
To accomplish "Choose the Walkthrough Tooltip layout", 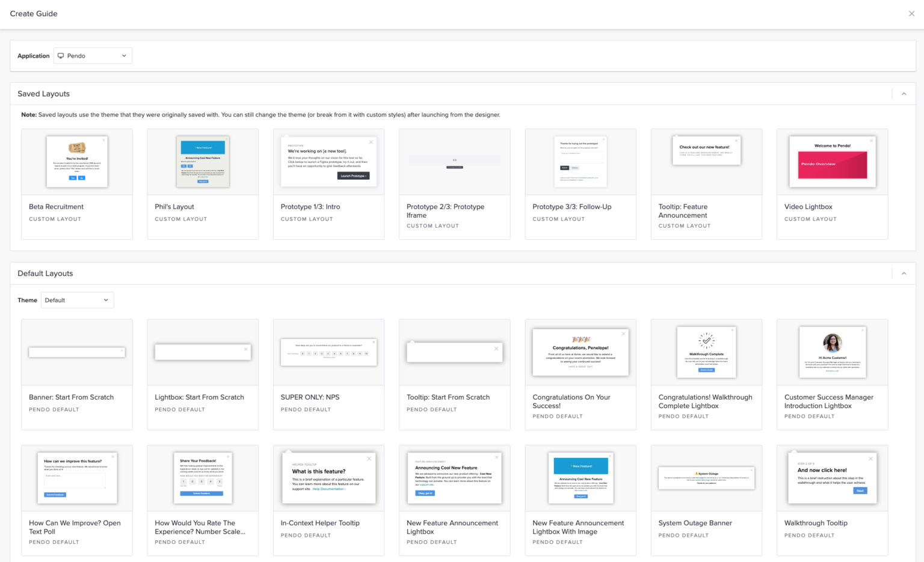I will click(832, 499).
